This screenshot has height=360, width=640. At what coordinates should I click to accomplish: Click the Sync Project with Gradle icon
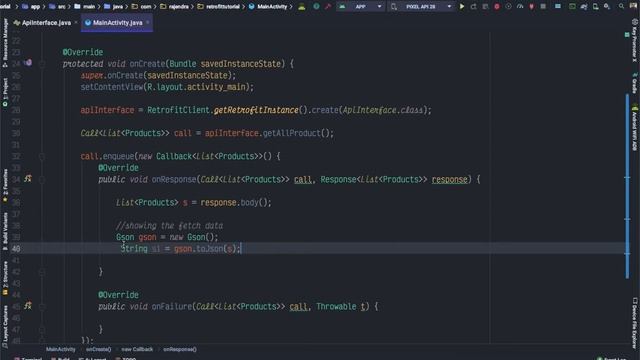tap(584, 7)
